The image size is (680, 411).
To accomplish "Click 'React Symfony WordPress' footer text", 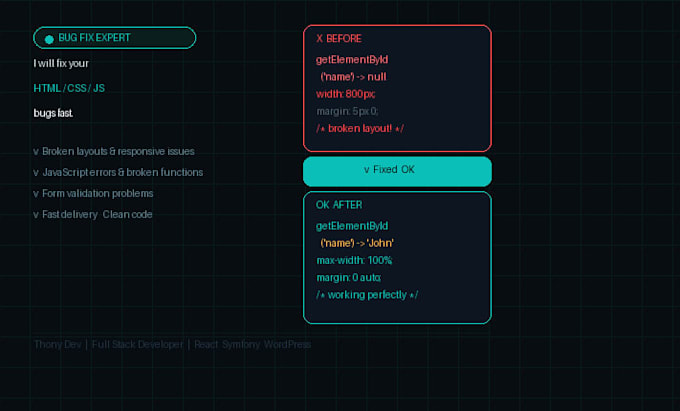I will click(252, 344).
